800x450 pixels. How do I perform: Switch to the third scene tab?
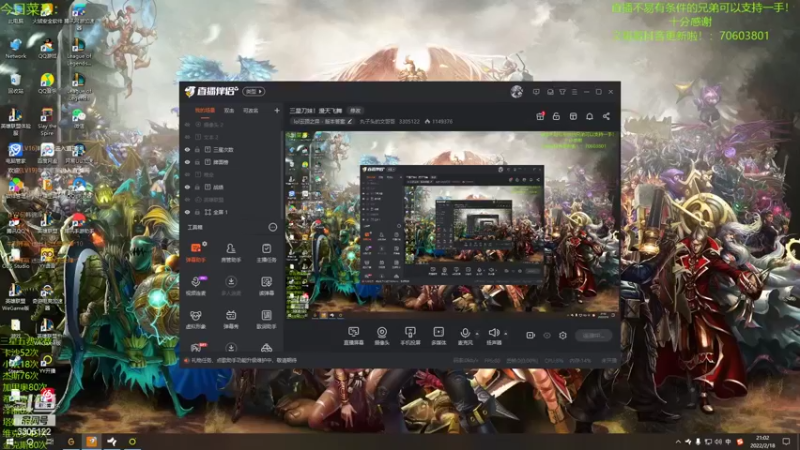(x=251, y=110)
